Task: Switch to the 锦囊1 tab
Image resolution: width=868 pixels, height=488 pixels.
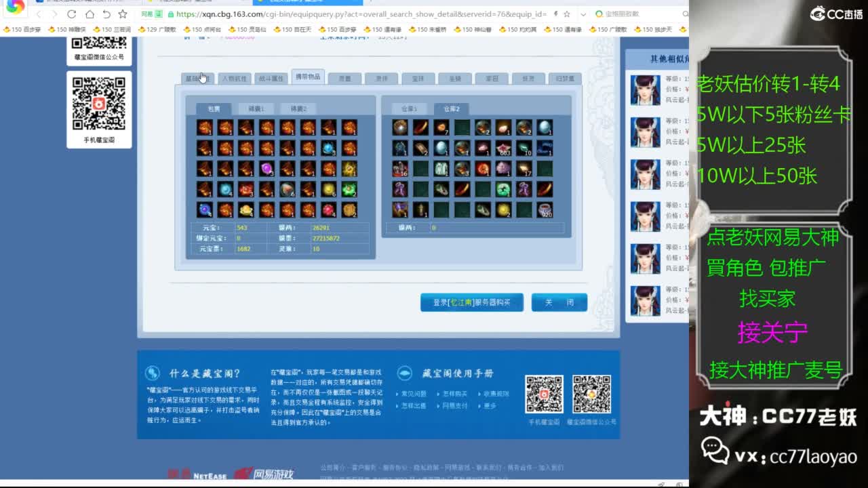Action: pos(256,108)
